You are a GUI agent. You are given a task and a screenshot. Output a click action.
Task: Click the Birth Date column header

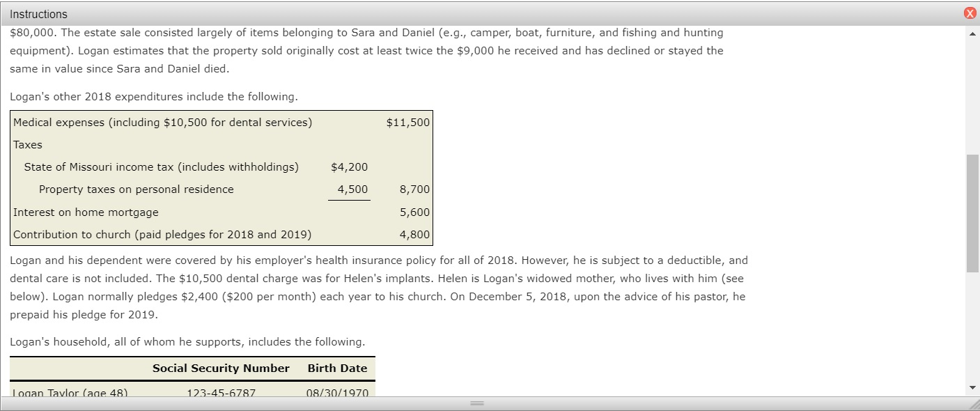pos(338,368)
